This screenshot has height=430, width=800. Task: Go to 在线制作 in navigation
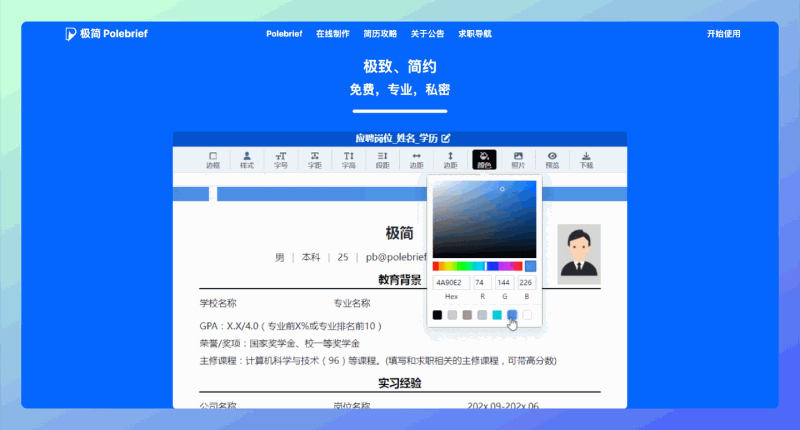coord(333,34)
